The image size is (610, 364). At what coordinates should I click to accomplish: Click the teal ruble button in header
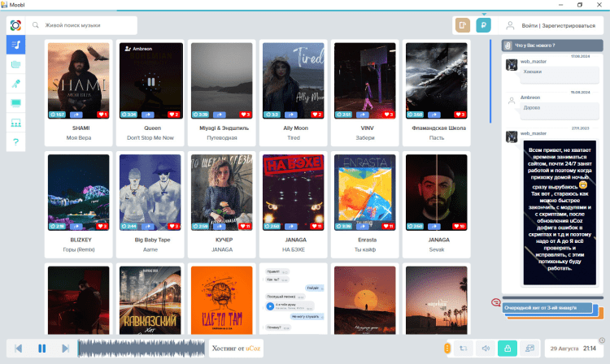click(483, 25)
